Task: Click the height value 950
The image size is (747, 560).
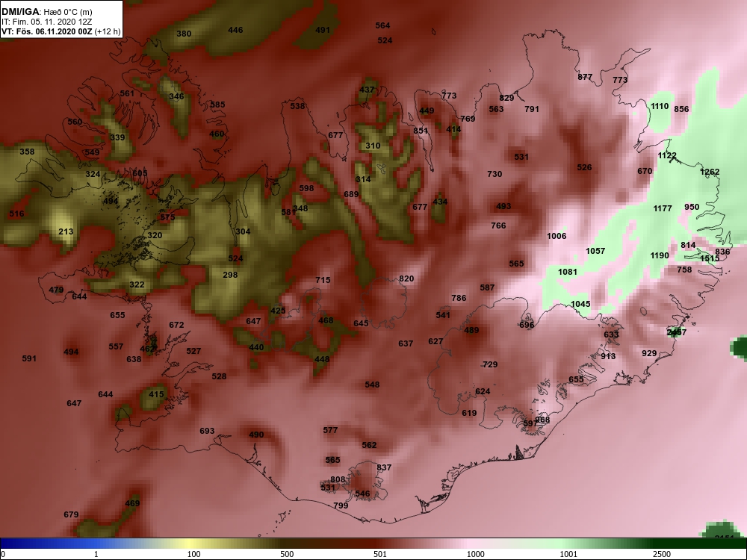Action: [x=692, y=207]
